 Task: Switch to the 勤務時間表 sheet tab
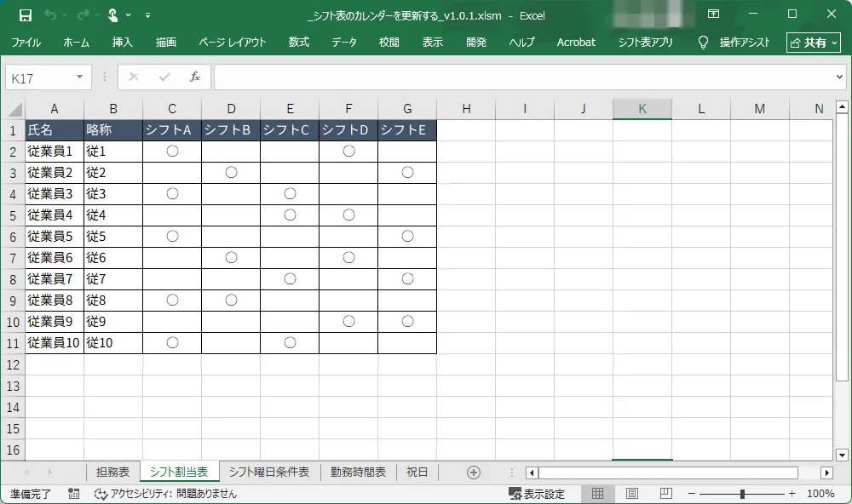tap(358, 472)
